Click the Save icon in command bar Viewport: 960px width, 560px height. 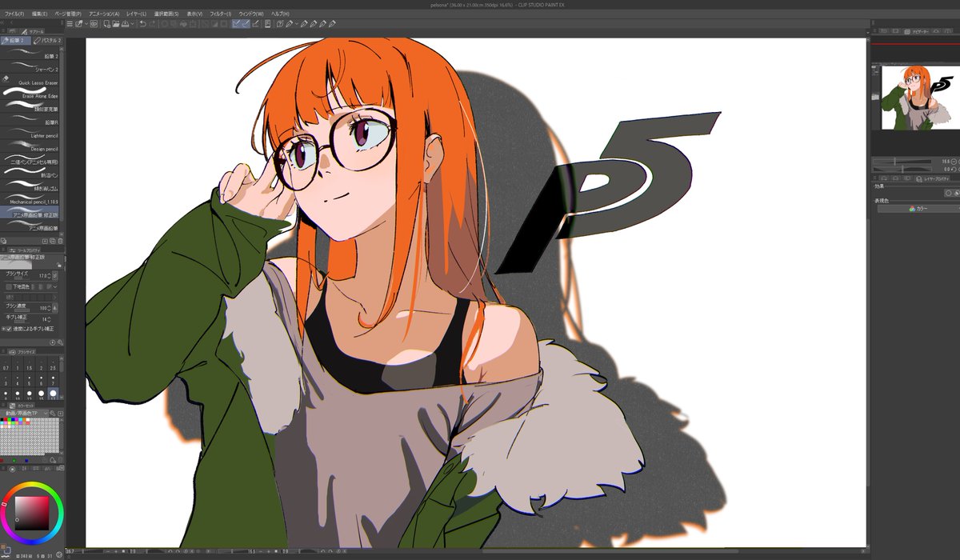[125, 24]
